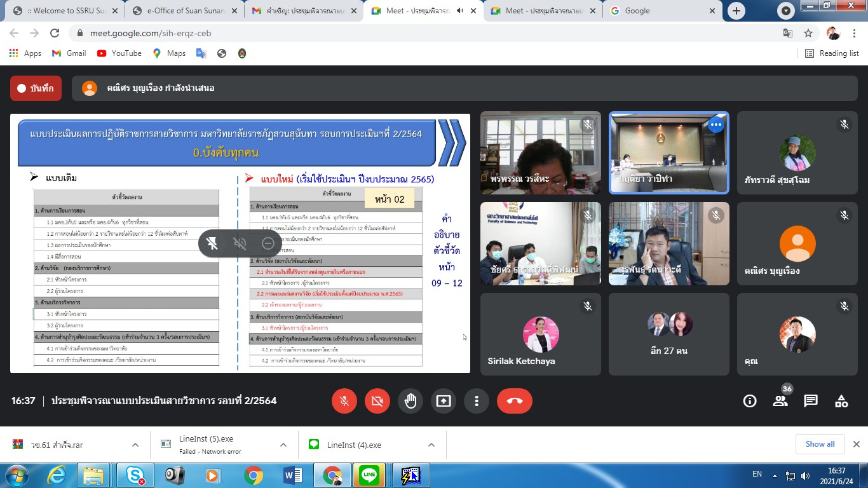This screenshot has height=488, width=868.
Task: Click the red leave call button
Action: (514, 401)
